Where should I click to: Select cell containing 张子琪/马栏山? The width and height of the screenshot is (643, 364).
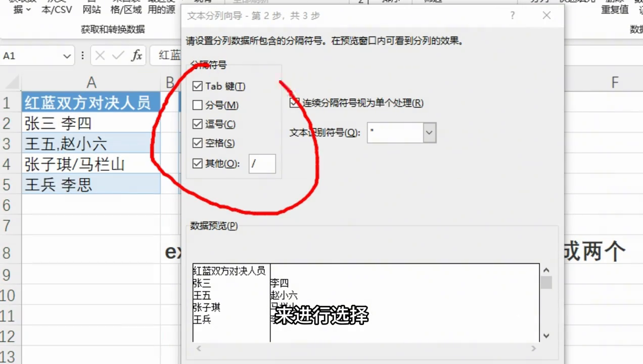pyautogui.click(x=91, y=164)
